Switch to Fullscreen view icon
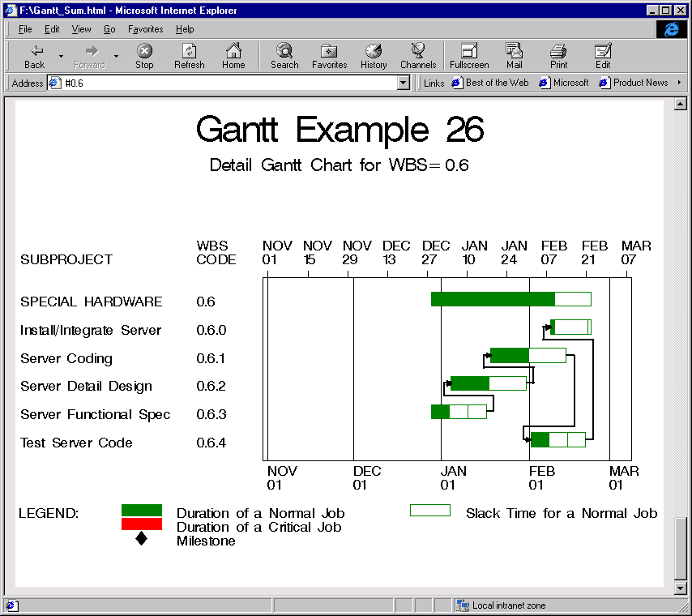692x616 pixels. click(469, 56)
